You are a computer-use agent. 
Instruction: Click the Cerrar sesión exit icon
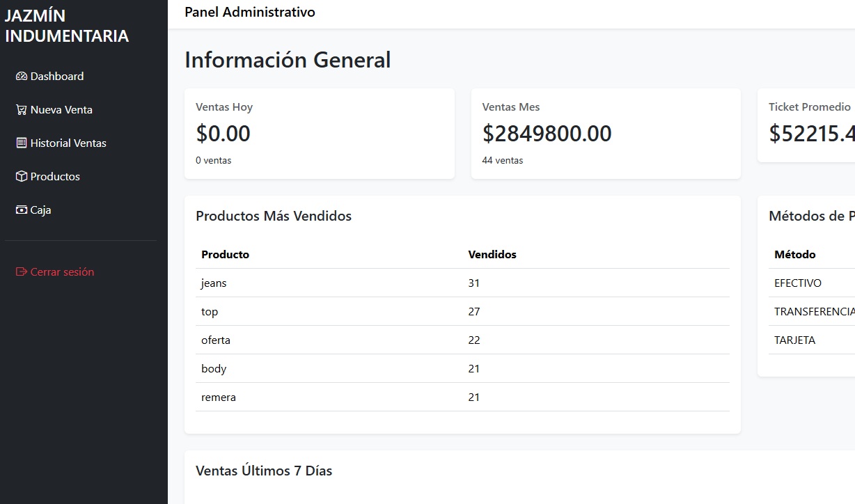point(22,272)
